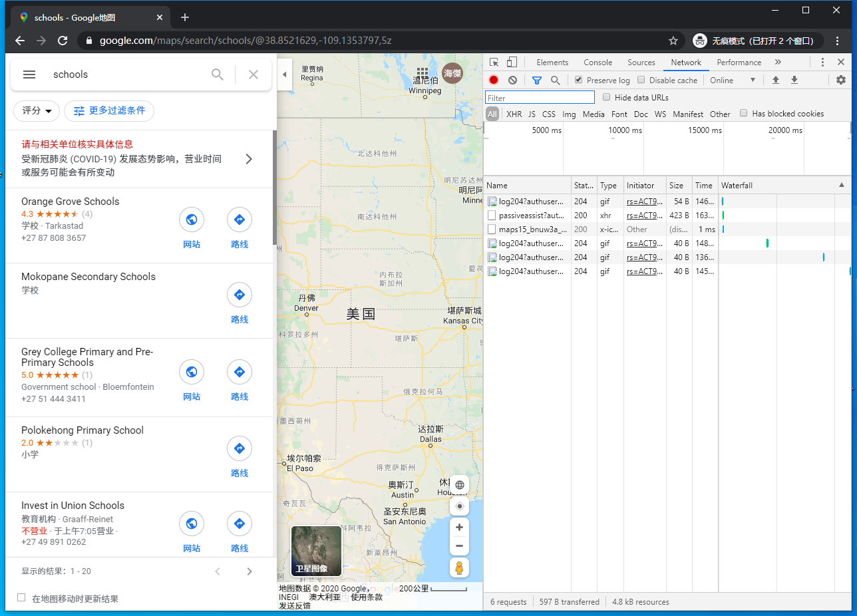Collapse the side panel arrow

pos(285,75)
